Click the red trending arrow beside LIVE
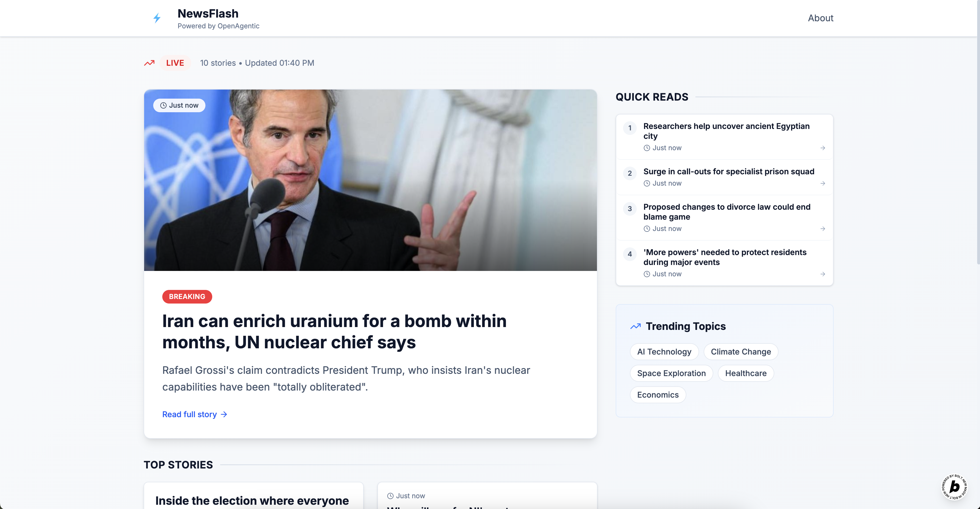 (x=149, y=63)
